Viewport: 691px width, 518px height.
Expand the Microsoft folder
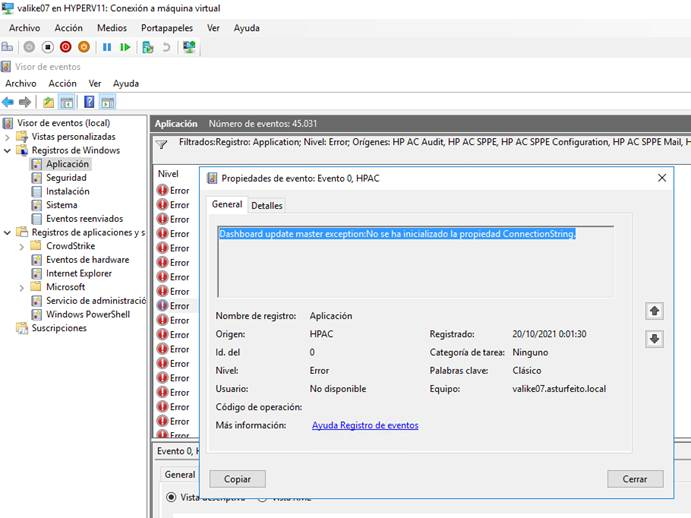(22, 287)
